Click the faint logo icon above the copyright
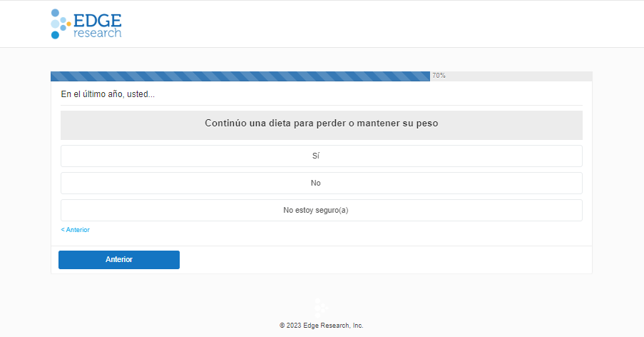This screenshot has width=644, height=337. (x=321, y=306)
